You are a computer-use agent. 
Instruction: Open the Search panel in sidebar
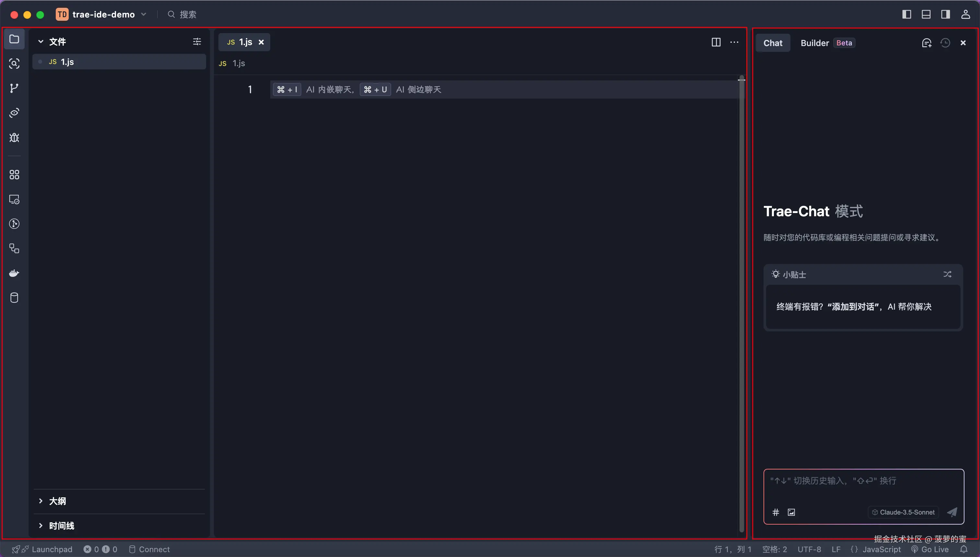14,64
